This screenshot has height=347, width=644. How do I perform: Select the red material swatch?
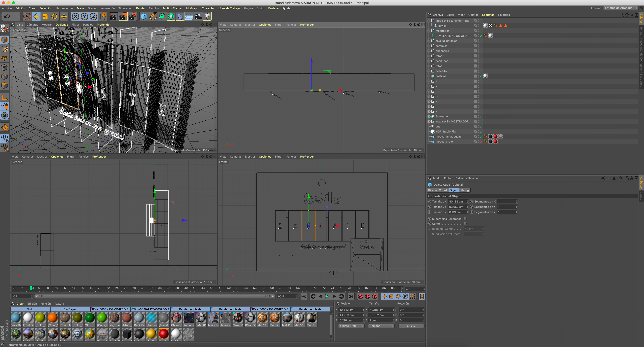click(164, 334)
